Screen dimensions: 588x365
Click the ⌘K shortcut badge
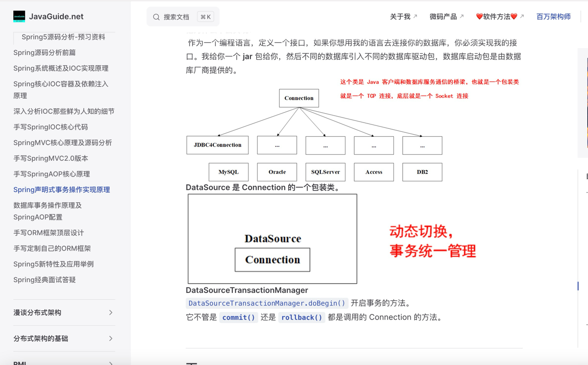[x=205, y=17]
